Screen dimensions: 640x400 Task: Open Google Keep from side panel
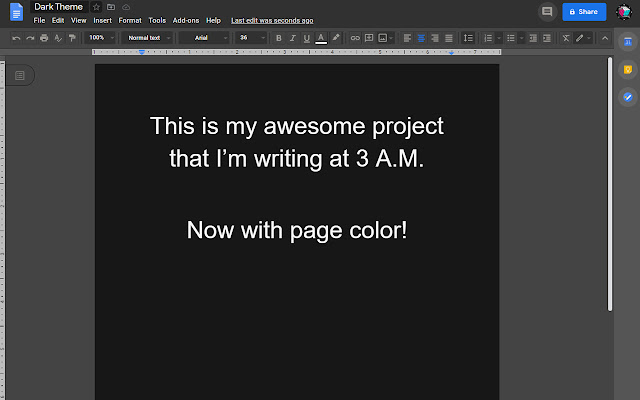(x=627, y=70)
